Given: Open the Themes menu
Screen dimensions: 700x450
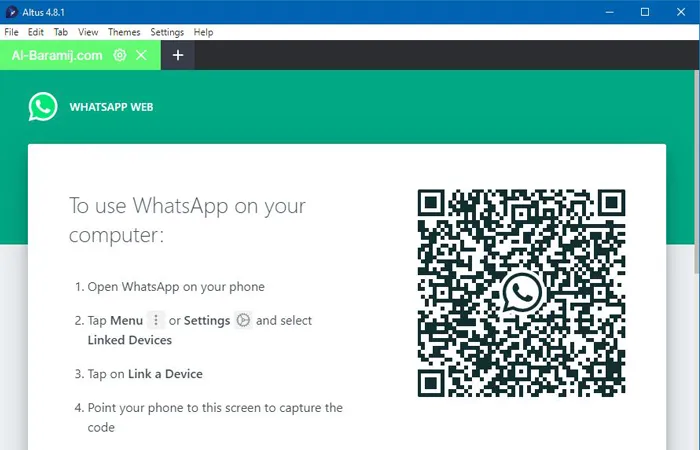Looking at the screenshot, I should 124,32.
